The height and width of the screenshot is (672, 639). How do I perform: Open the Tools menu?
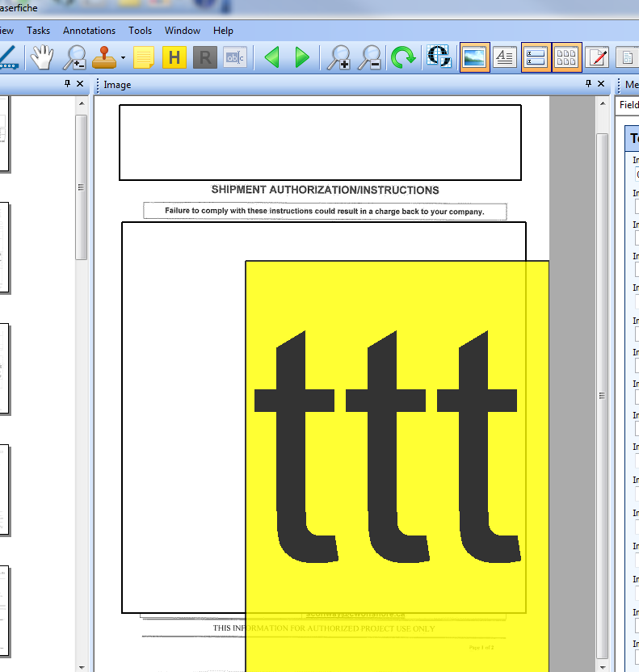point(140,31)
